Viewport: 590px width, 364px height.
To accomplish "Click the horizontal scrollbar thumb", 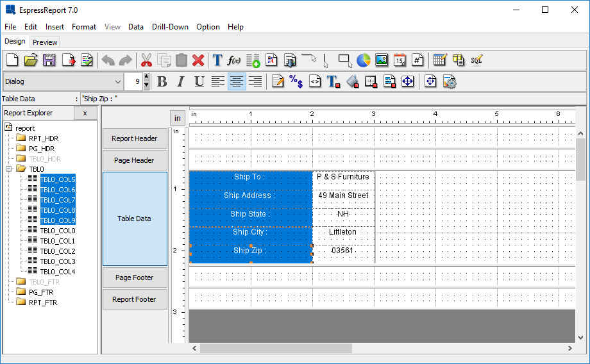I will (x=276, y=349).
